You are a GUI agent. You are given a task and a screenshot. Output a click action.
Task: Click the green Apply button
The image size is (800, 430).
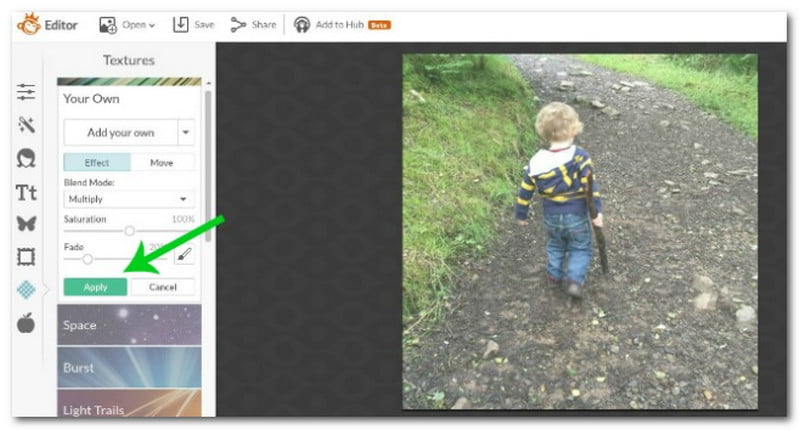point(95,287)
